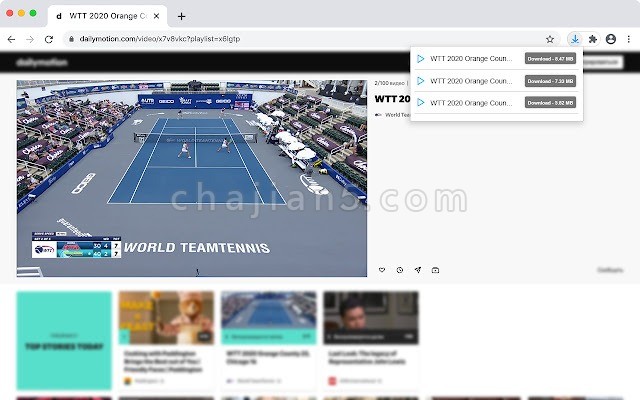Play the 5.82 MB video entry
This screenshot has height=400, width=640.
point(420,102)
